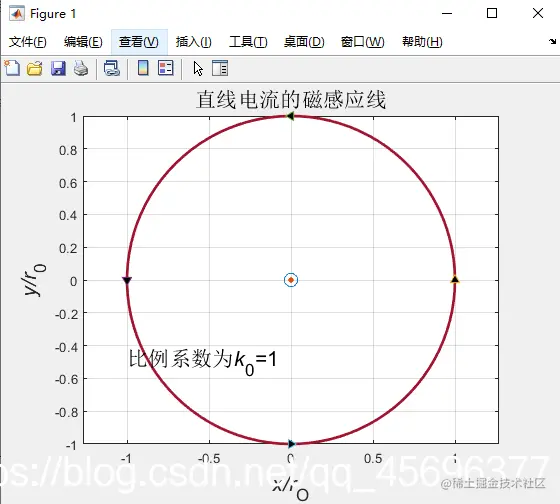
Task: Open the Property Inspector toolbar icon
Action: tap(220, 68)
